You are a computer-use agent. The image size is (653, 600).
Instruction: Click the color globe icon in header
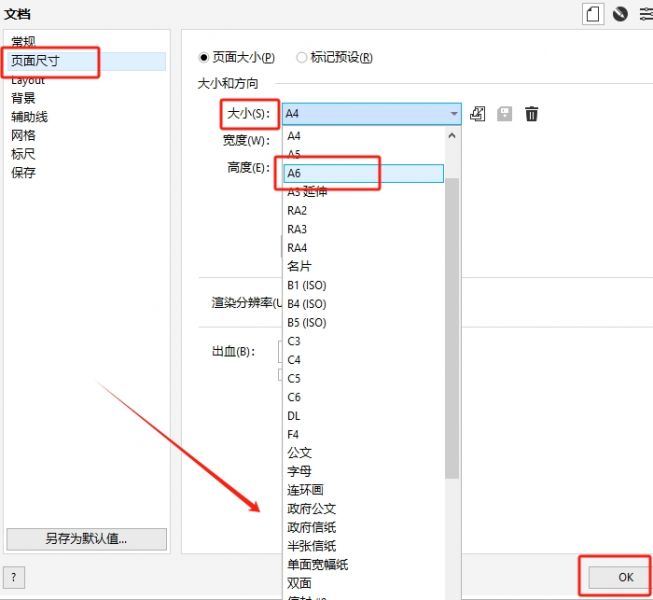(x=620, y=14)
